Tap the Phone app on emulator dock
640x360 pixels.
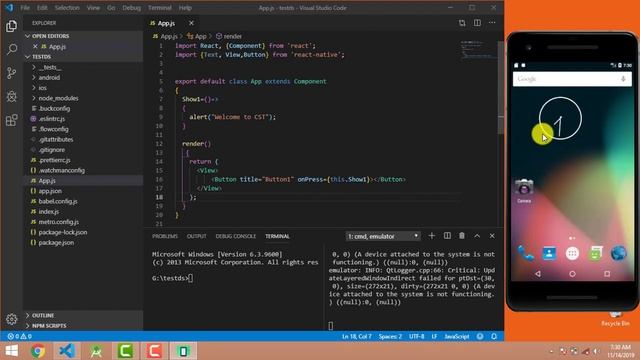pos(526,253)
